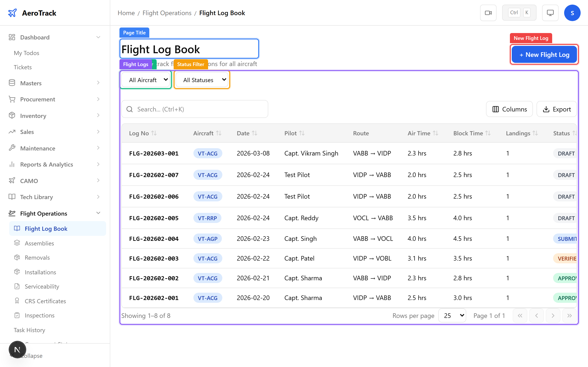Open the All Statuses dropdown
The width and height of the screenshot is (588, 367).
202,80
